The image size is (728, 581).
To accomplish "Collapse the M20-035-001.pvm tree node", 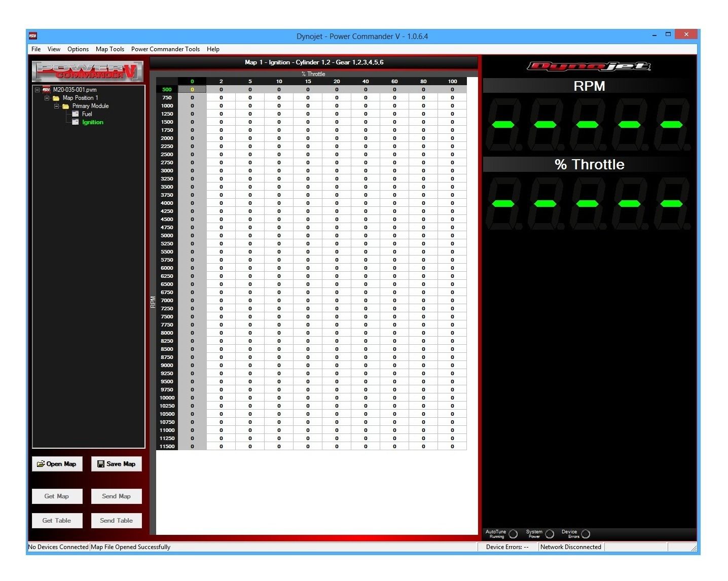I will 38,89.
